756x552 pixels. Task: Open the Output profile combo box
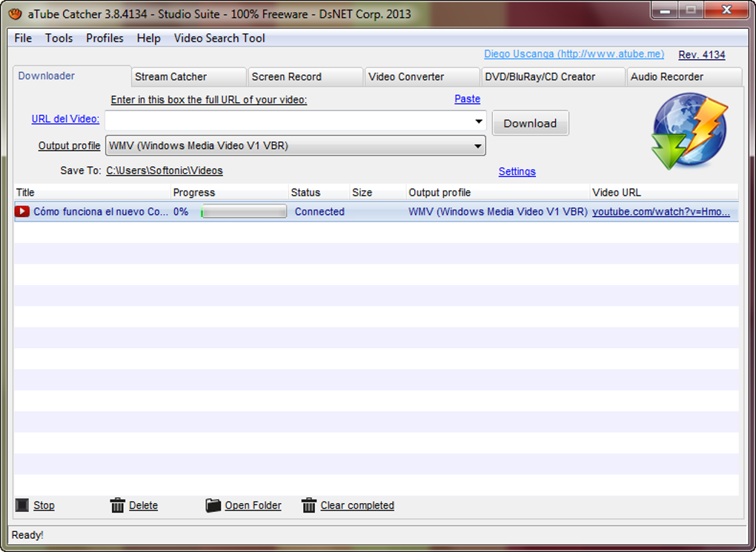(x=295, y=145)
